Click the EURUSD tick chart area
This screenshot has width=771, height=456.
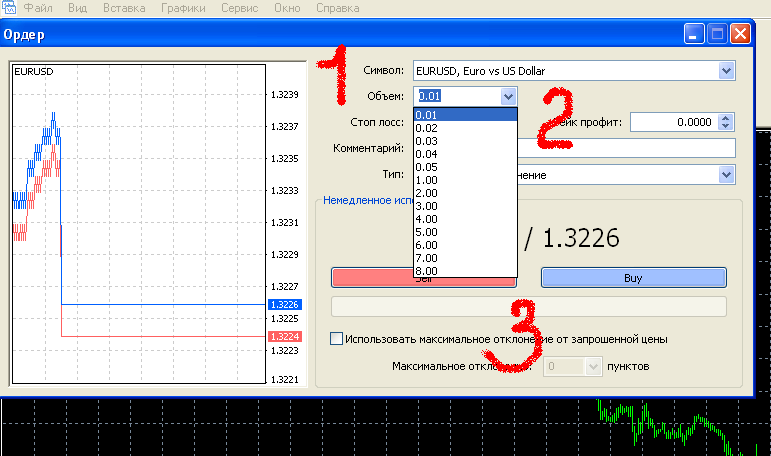(139, 224)
